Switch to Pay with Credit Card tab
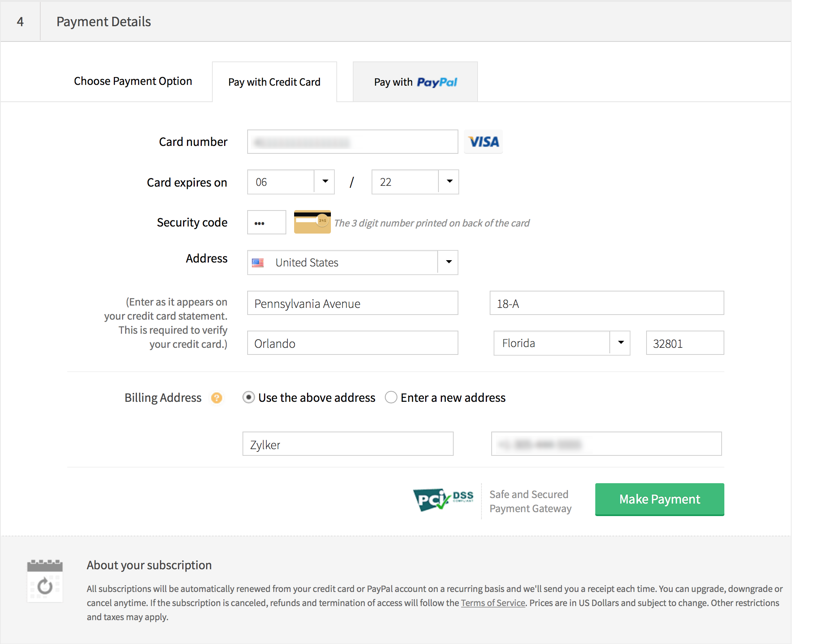Screen dimensions: 819x644 click(274, 82)
